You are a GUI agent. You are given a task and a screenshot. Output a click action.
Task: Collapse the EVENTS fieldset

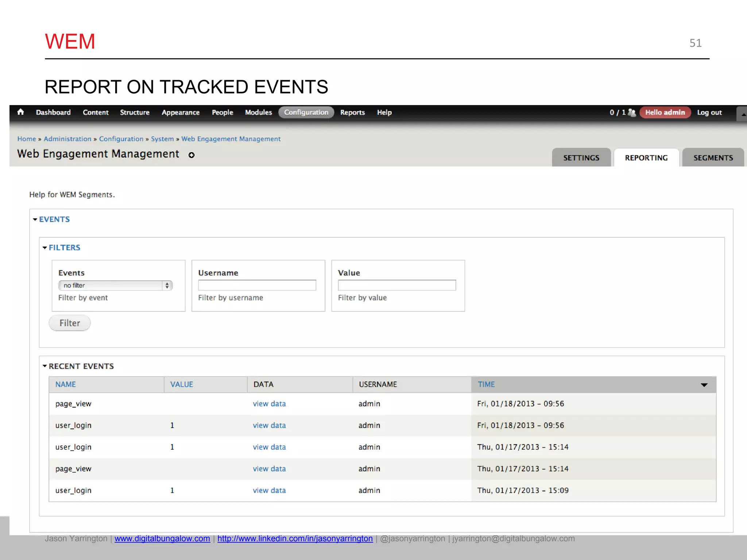[x=54, y=219]
